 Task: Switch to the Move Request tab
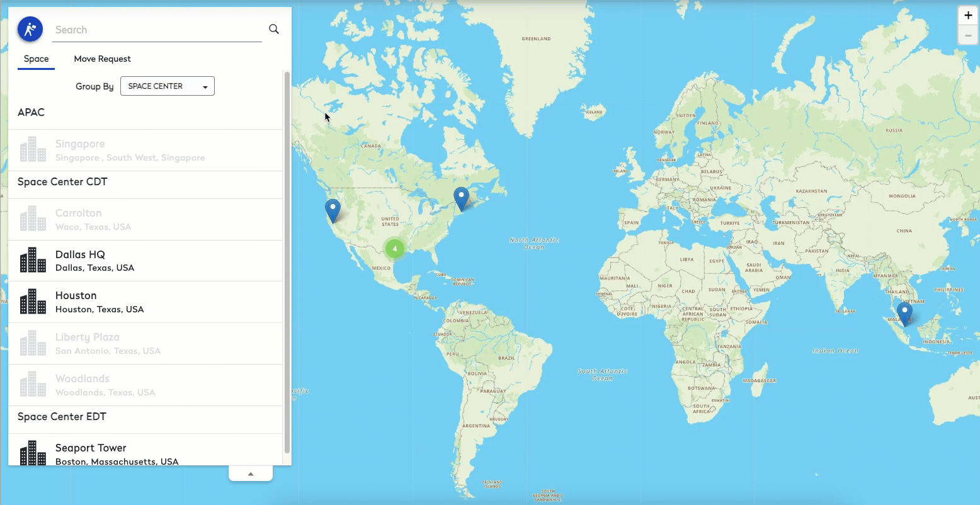point(102,59)
